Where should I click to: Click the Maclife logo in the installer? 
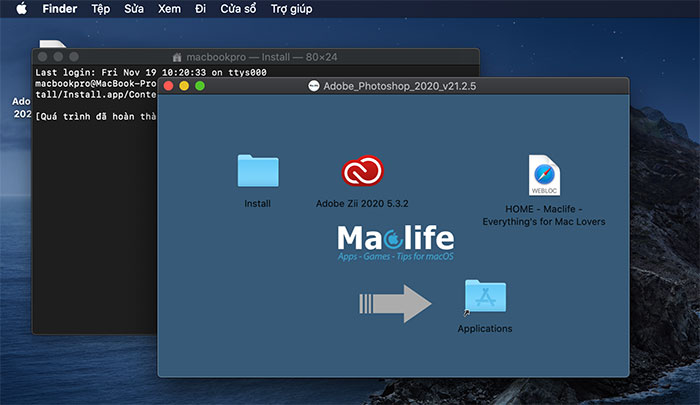point(394,242)
